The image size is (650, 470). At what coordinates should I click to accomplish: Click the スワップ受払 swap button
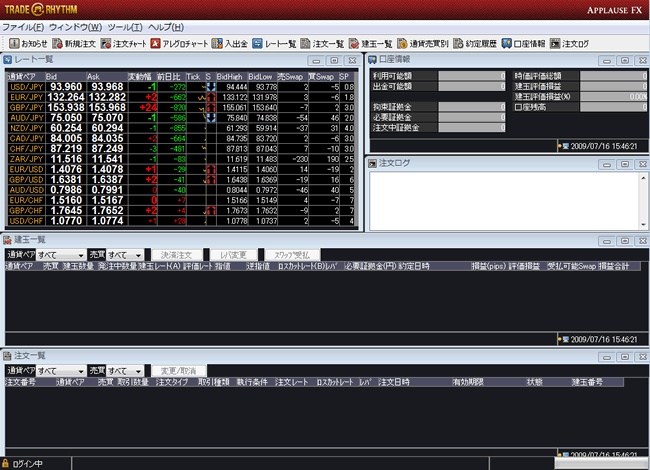tap(292, 255)
